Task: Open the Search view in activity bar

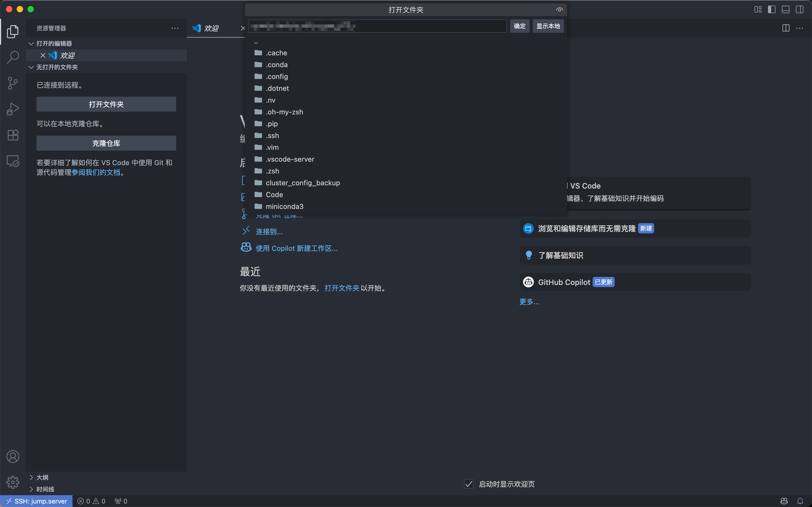Action: pyautogui.click(x=13, y=57)
